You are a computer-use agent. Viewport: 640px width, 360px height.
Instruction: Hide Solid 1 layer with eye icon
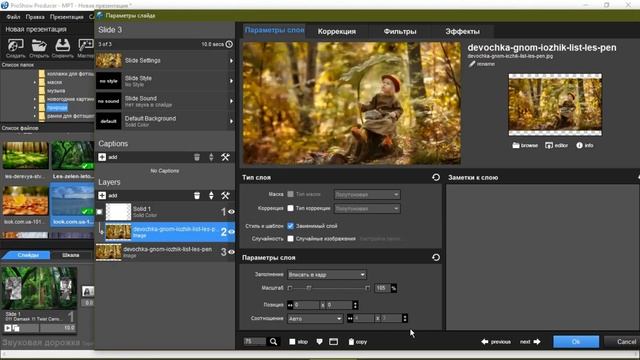pos(231,211)
